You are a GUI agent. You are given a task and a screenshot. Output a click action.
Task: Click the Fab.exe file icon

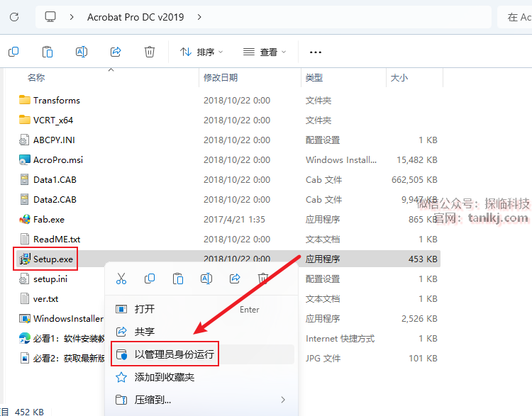25,220
